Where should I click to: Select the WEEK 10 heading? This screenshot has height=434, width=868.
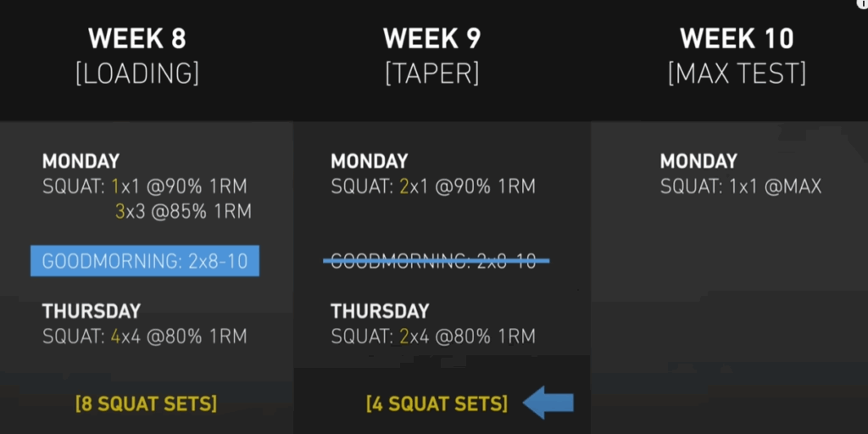point(737,39)
